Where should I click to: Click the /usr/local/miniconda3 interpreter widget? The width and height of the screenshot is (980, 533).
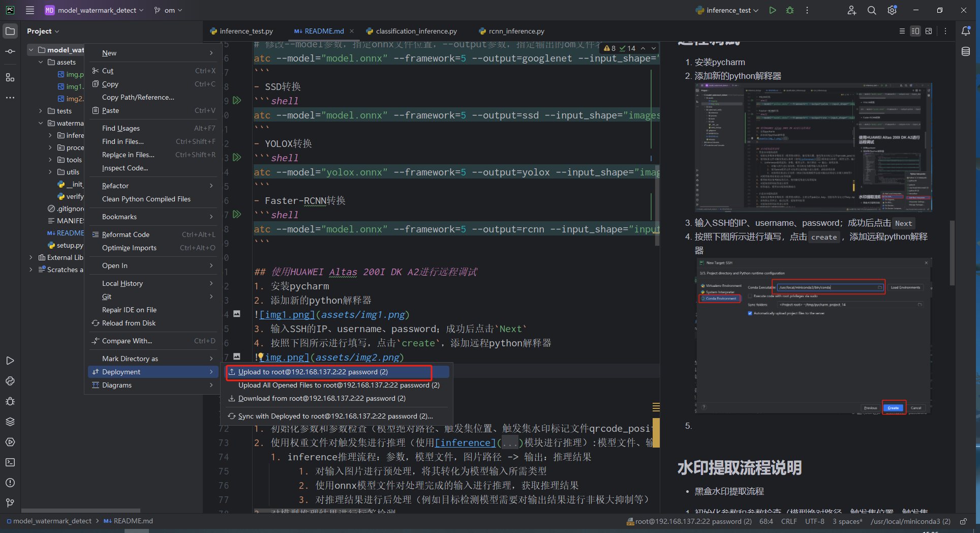click(910, 521)
